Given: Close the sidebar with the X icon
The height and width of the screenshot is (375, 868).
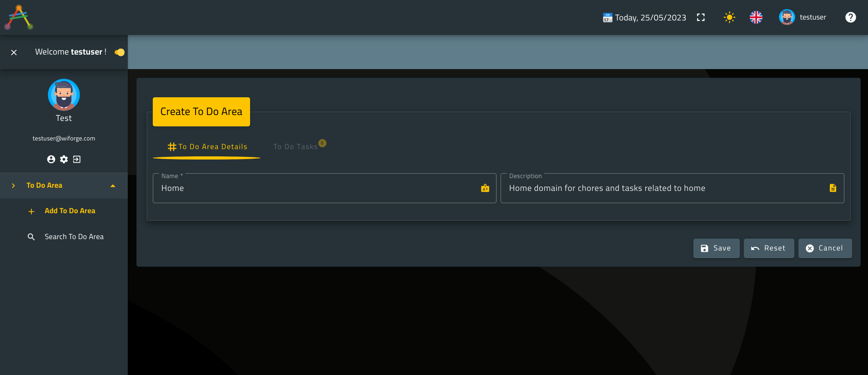Looking at the screenshot, I should point(14,52).
